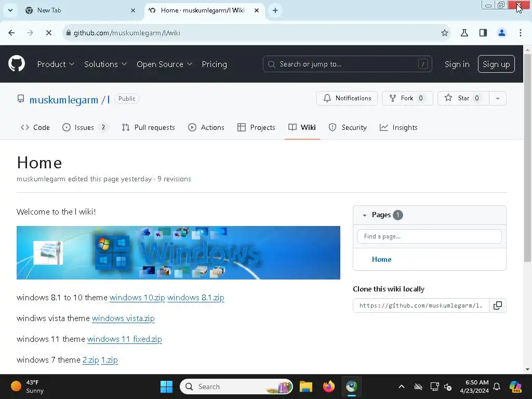The image size is (532, 399).
Task: Open weather widget showing 43°F Sunny
Action: [x=28, y=387]
